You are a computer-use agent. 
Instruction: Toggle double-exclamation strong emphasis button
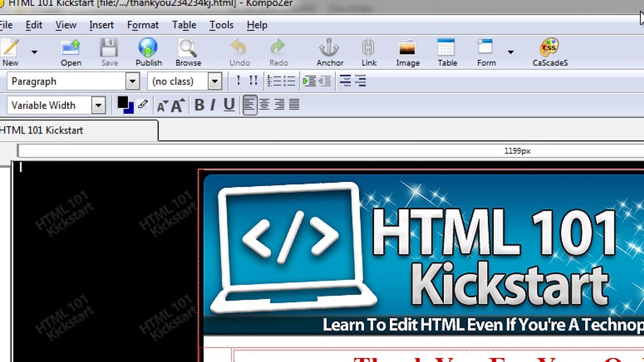(x=253, y=81)
